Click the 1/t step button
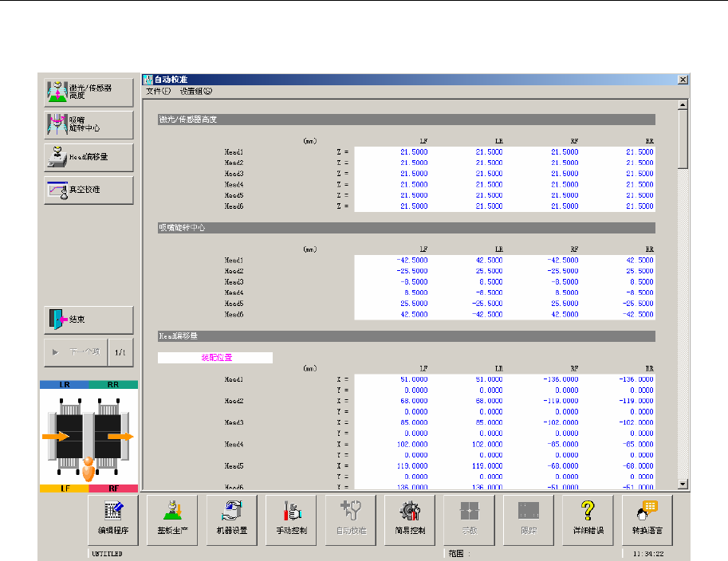This screenshot has width=728, height=561. coord(120,351)
